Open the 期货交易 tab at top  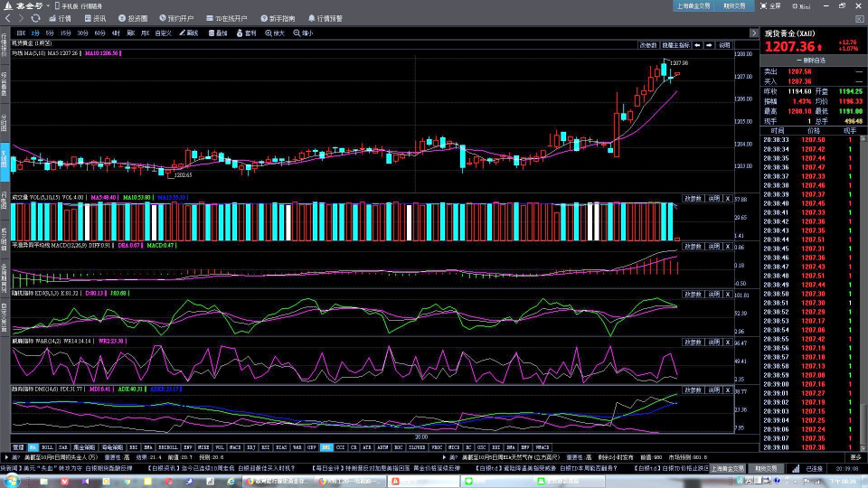coord(734,5)
